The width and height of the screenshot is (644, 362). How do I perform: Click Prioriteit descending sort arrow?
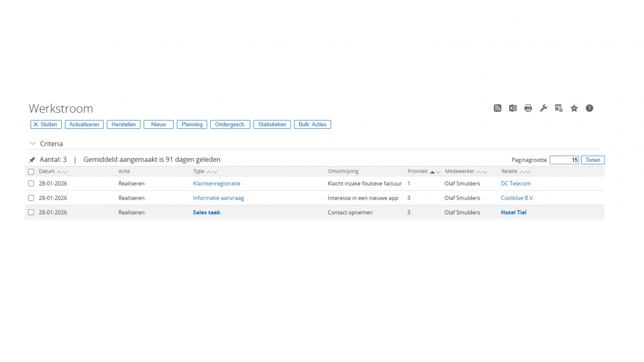click(x=438, y=172)
